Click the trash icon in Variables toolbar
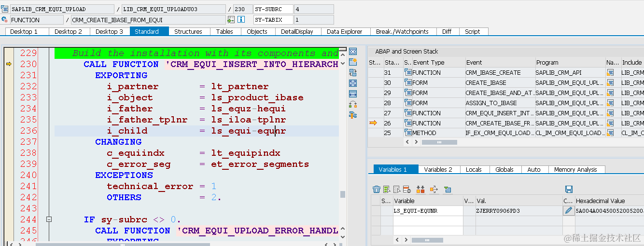This screenshot has width=644, height=246. click(377, 190)
